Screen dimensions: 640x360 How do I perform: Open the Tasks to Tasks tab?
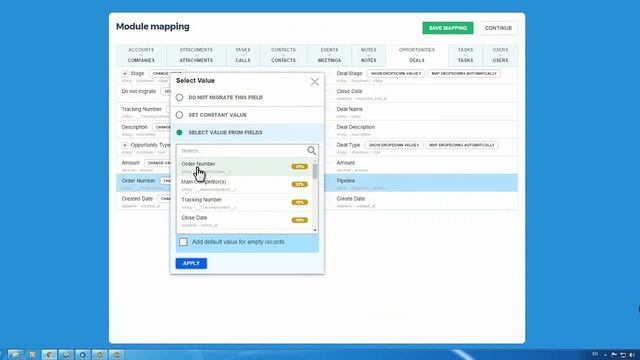465,55
